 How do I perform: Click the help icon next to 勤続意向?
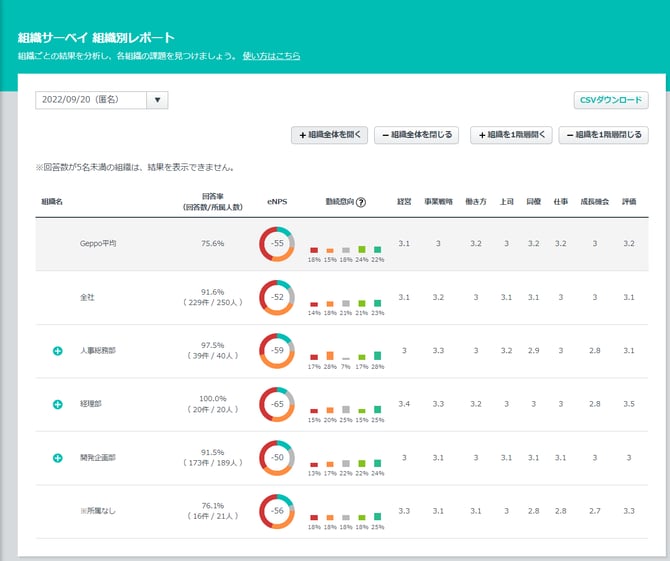coord(361,202)
